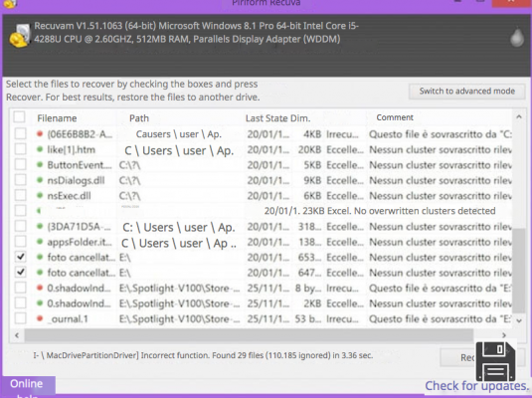Image resolution: width=532 pixels, height=398 pixels.
Task: Click the list scroll-down arrow at bottom right
Action: click(519, 320)
